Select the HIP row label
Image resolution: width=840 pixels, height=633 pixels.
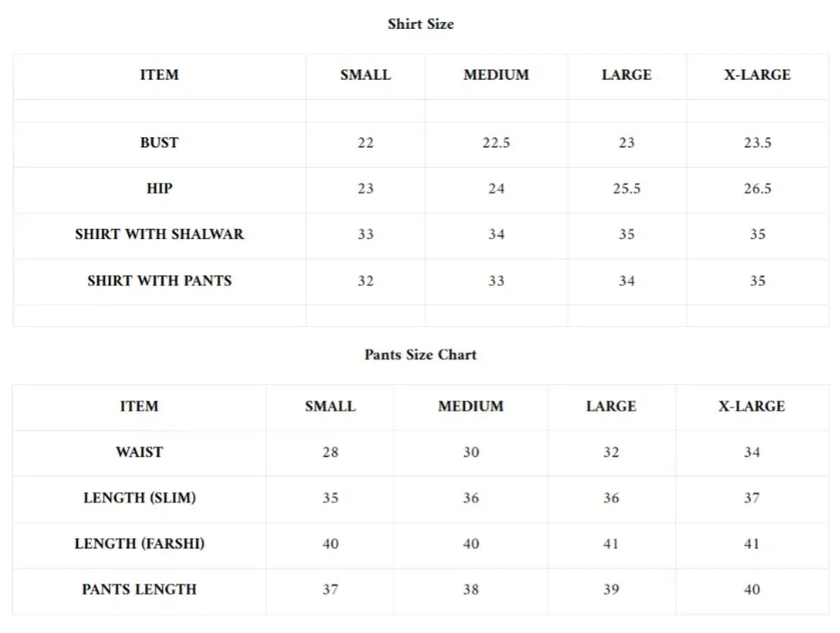point(159,189)
